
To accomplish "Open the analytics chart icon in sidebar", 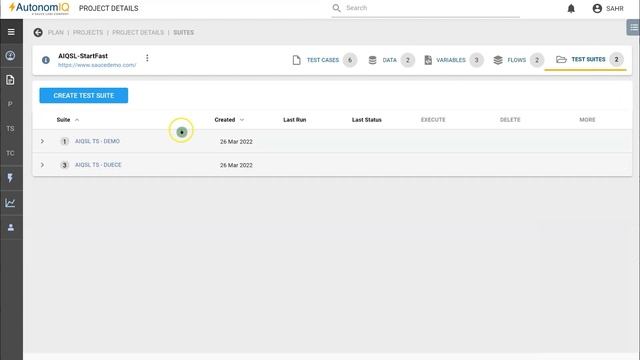I will [10, 203].
